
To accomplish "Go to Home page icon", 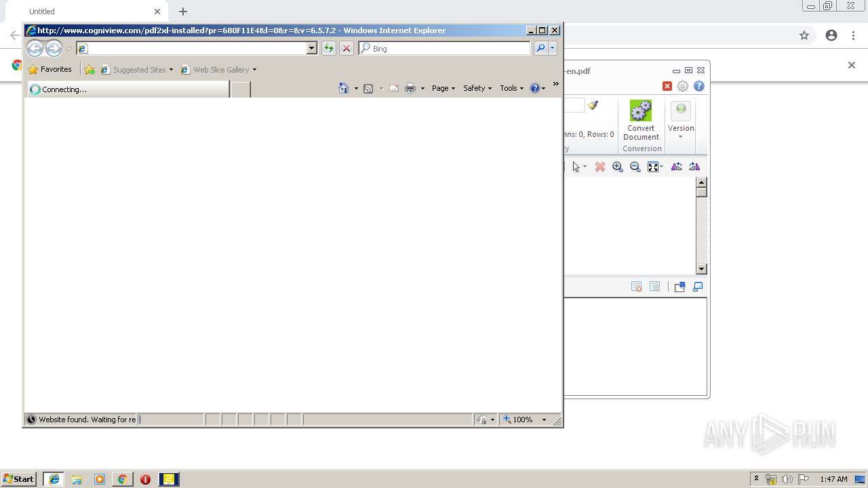I will click(x=344, y=88).
